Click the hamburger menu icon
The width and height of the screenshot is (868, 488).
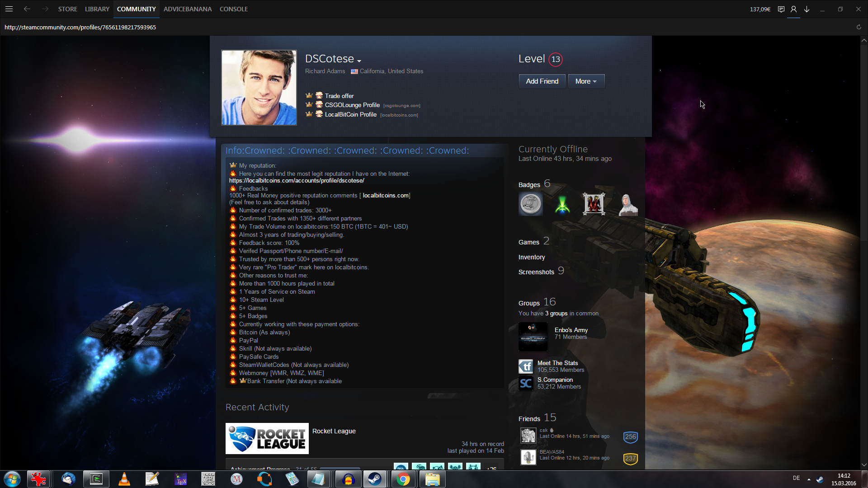tap(9, 9)
